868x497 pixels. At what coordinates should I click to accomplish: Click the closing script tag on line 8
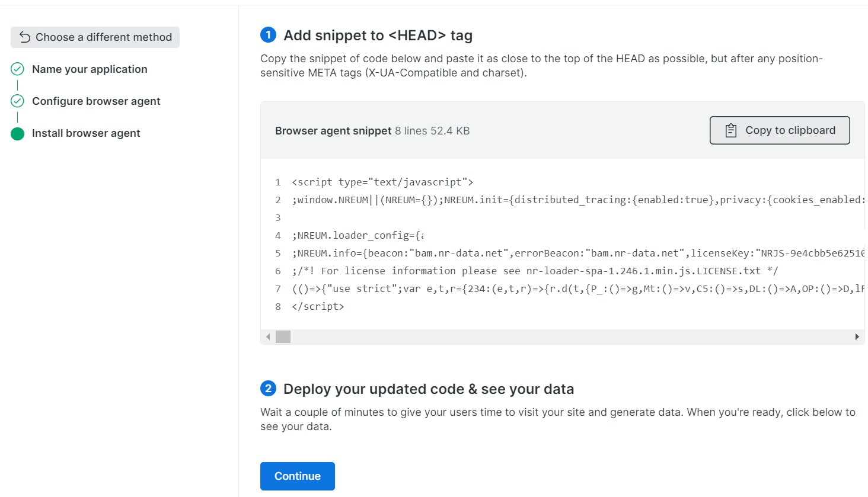click(x=318, y=306)
